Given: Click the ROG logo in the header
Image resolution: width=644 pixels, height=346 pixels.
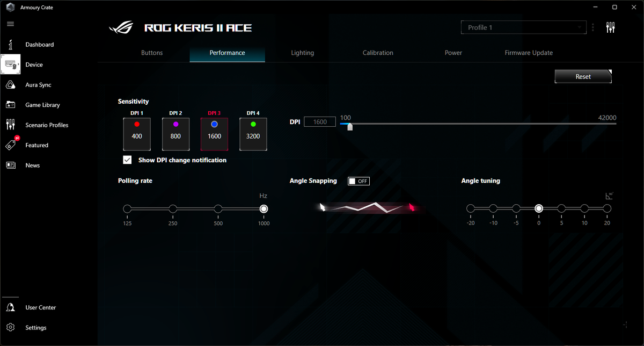Looking at the screenshot, I should click(121, 27).
